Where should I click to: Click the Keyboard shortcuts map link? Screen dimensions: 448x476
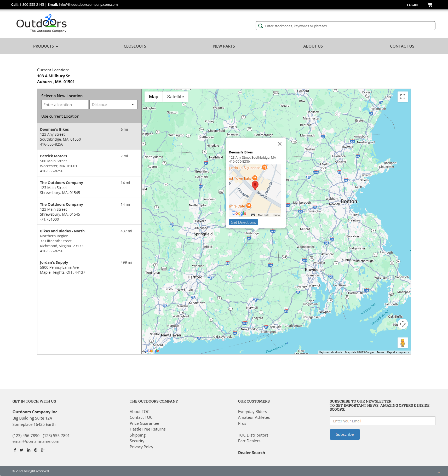pos(331,352)
